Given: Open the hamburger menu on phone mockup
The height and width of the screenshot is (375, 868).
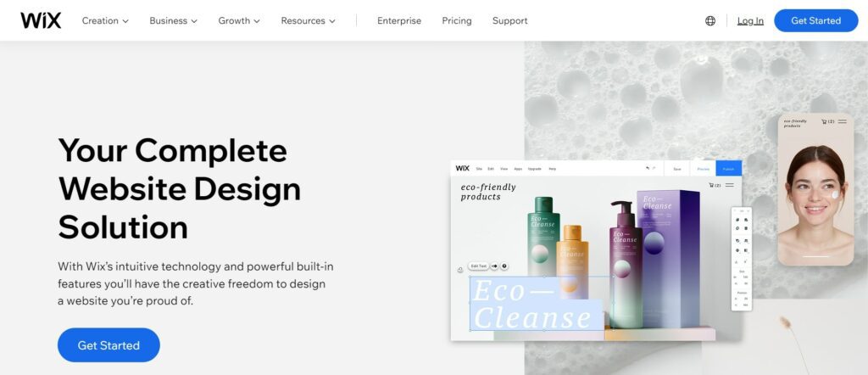Looking at the screenshot, I should click(842, 121).
